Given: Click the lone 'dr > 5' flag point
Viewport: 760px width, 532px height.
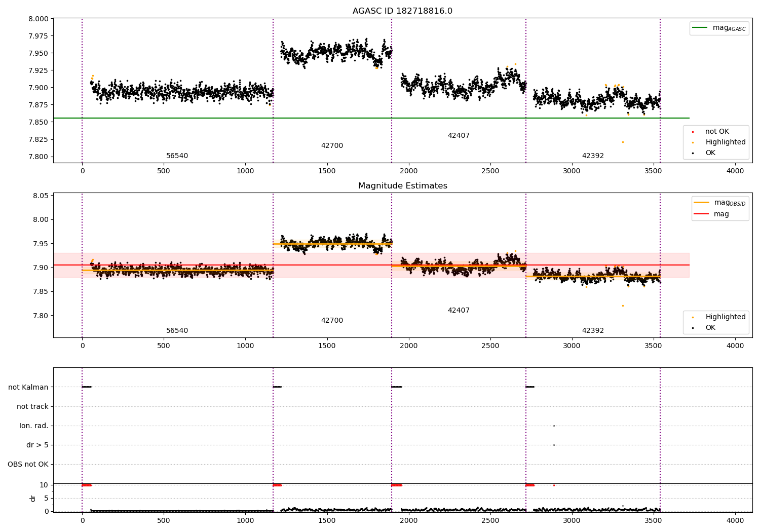Looking at the screenshot, I should (x=554, y=445).
